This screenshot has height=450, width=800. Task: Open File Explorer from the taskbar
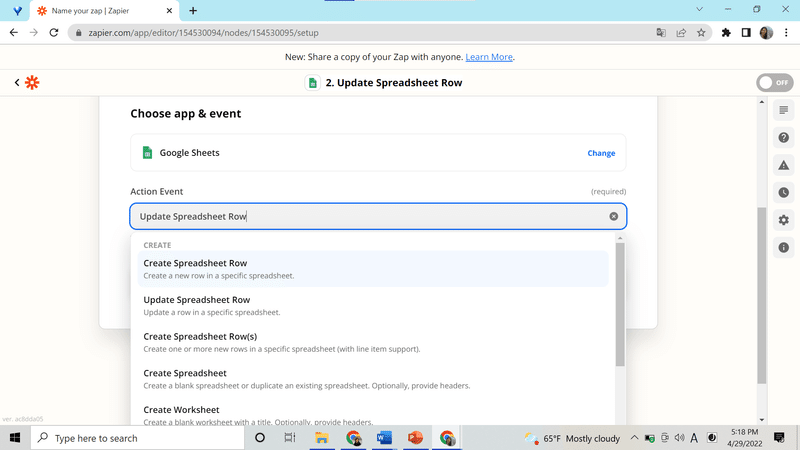[321, 438]
